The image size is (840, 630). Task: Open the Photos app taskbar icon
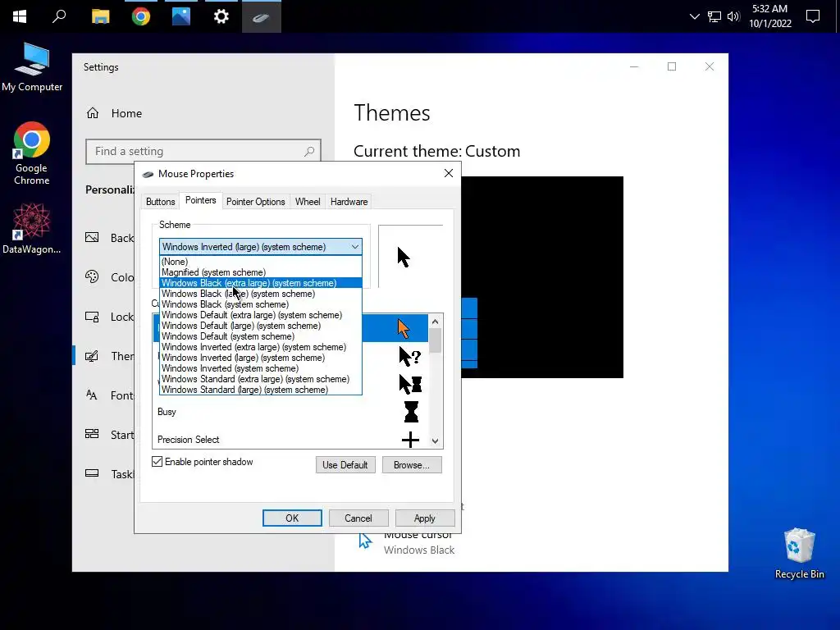[181, 16]
